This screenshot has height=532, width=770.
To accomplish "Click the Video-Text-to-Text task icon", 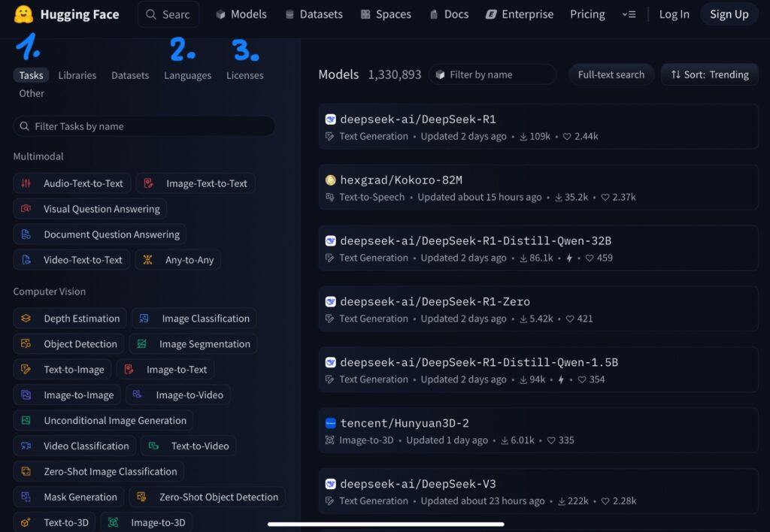I will coord(26,260).
